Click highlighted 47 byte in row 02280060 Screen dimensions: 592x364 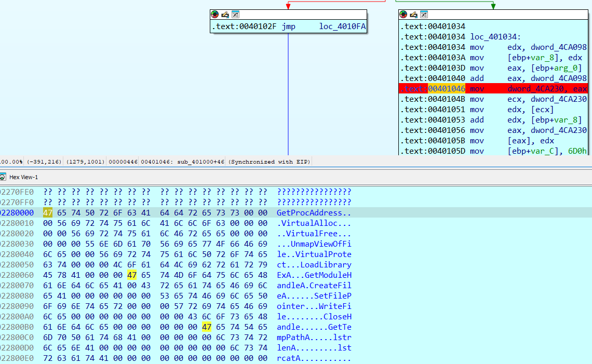(x=132, y=275)
